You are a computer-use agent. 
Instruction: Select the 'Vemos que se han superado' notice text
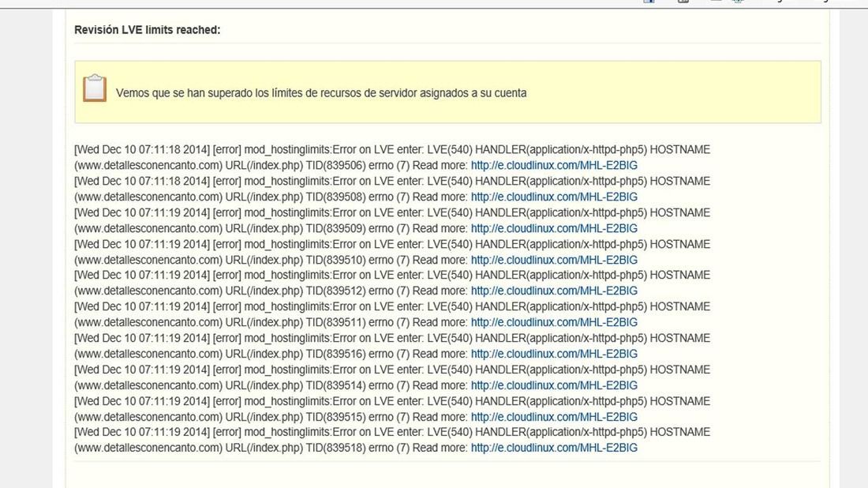[321, 93]
